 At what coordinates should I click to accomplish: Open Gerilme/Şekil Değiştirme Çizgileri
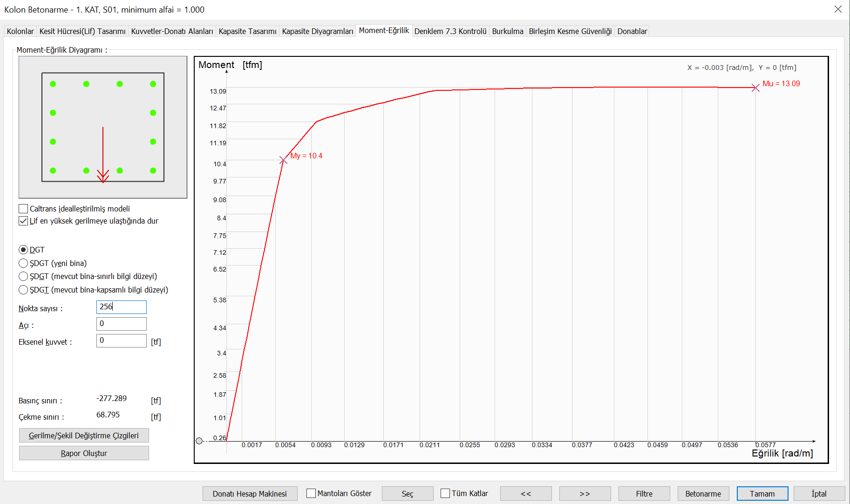tap(84, 436)
